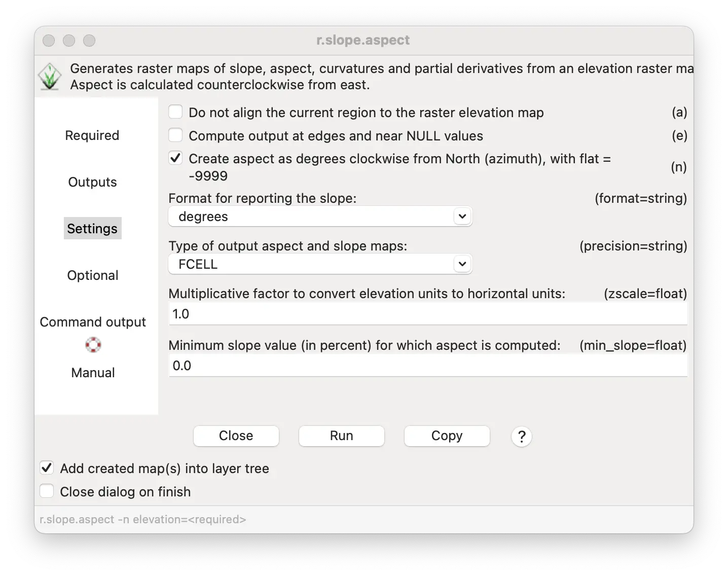Enable 'Do not align the current region' checkbox

[x=175, y=112]
